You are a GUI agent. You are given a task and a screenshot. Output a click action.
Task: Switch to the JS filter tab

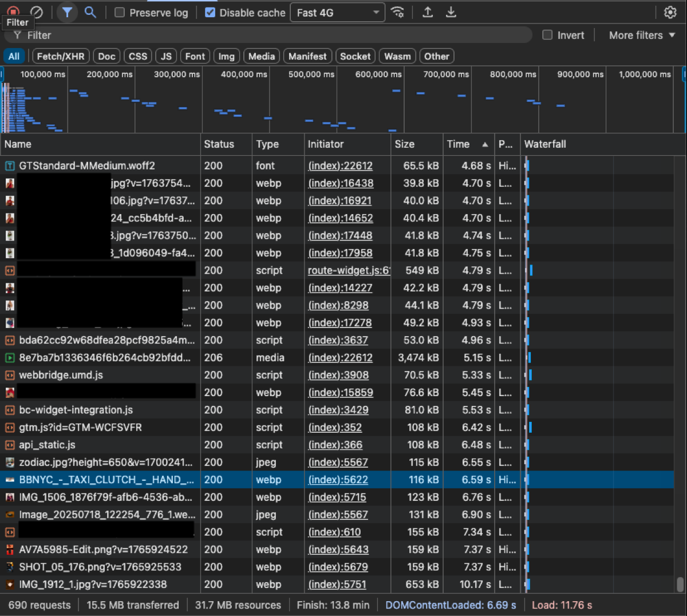coord(165,56)
